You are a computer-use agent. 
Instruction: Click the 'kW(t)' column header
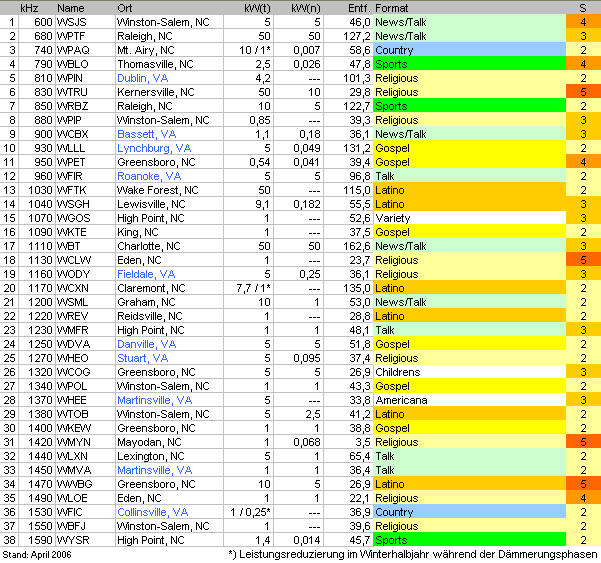tap(257, 8)
